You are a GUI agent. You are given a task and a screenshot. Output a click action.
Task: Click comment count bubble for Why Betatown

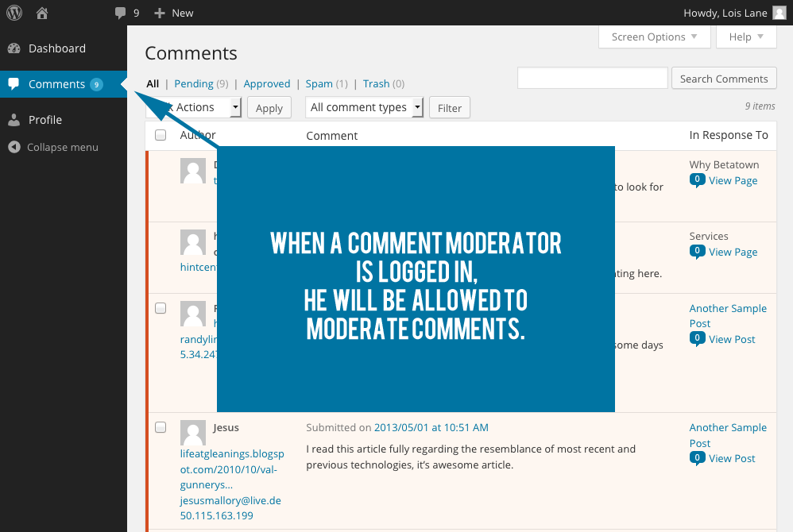[x=697, y=180]
